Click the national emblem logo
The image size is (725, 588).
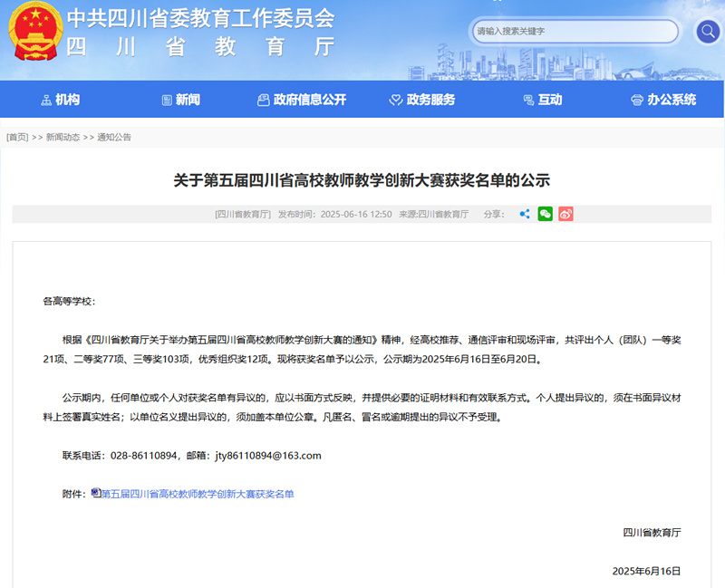coord(35,32)
